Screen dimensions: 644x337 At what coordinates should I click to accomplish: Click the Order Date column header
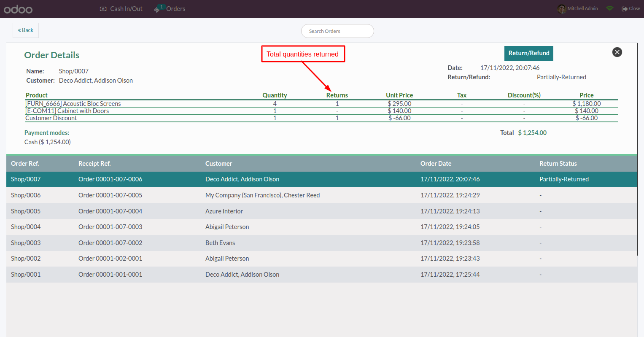[436, 164]
